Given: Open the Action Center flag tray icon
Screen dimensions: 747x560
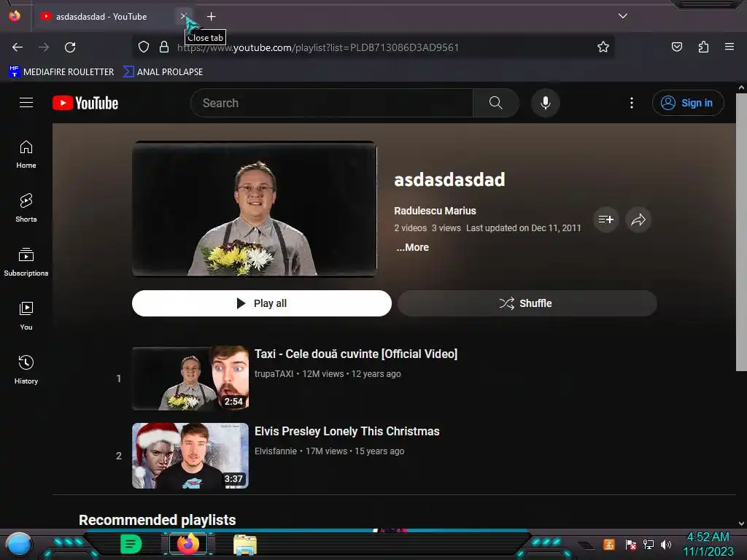Looking at the screenshot, I should [631, 544].
